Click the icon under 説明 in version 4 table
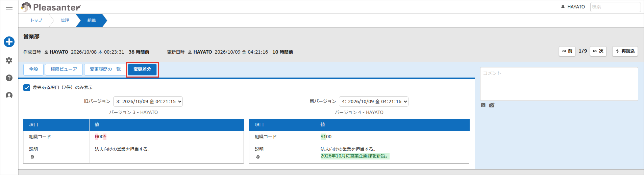 click(x=258, y=157)
